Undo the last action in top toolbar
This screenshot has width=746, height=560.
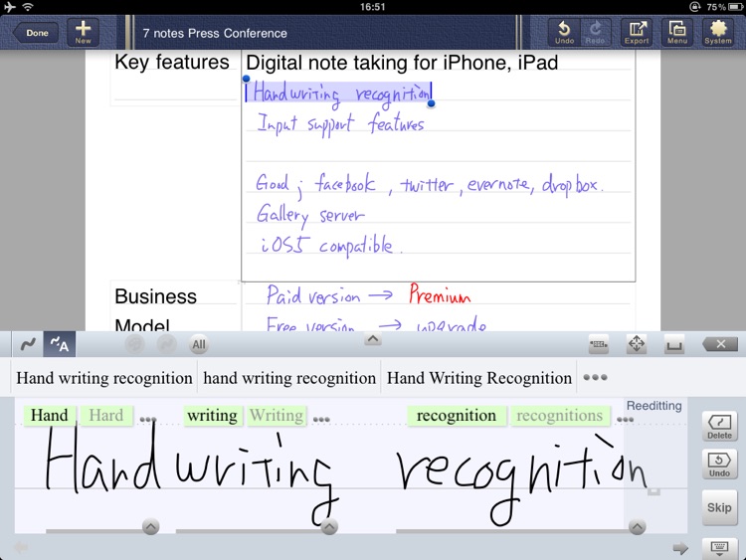click(564, 33)
